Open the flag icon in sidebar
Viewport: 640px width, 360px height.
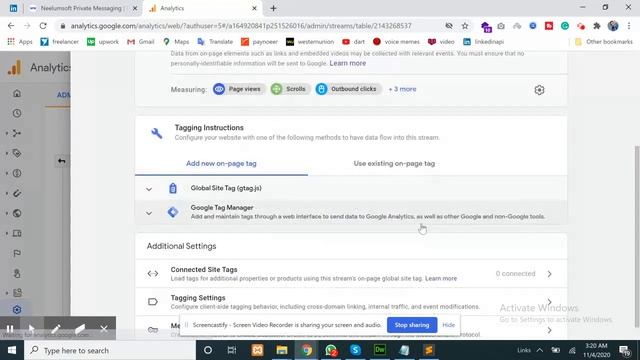(17, 253)
